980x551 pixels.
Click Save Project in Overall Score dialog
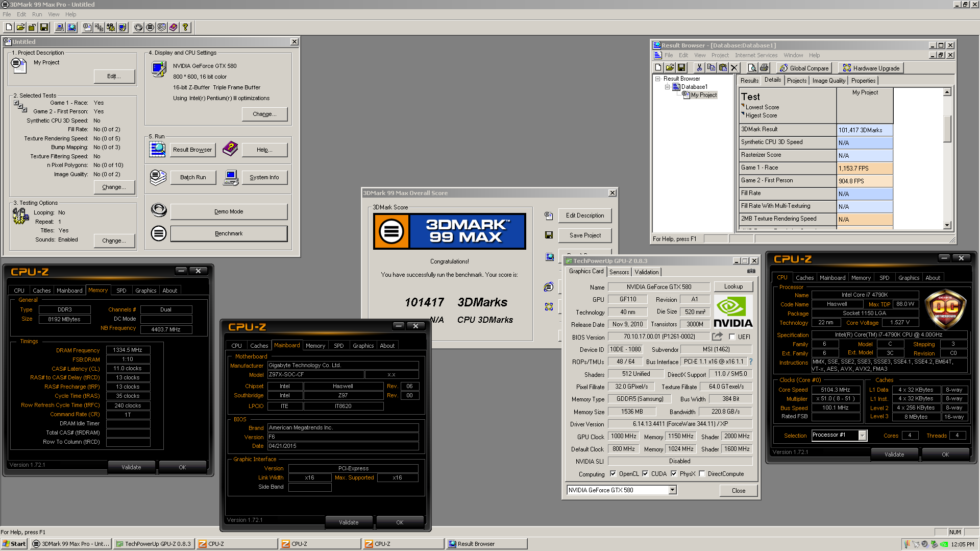click(x=585, y=235)
